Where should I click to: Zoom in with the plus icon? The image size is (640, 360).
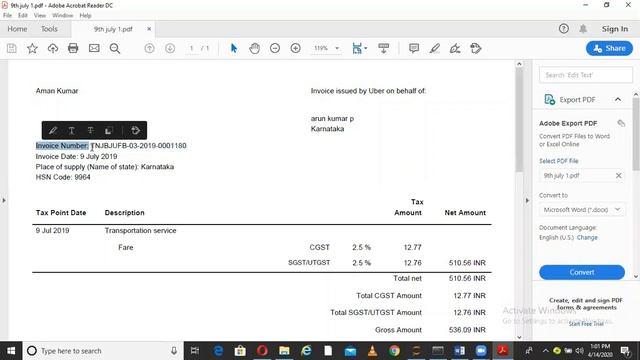coord(296,49)
